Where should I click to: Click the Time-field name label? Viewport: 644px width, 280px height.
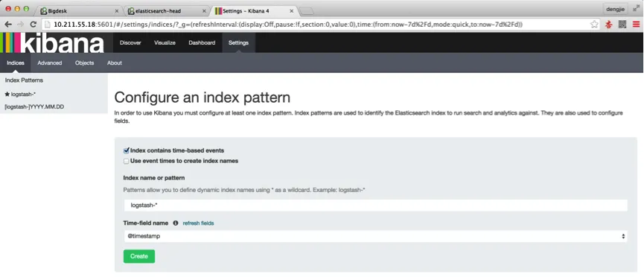[x=146, y=223]
